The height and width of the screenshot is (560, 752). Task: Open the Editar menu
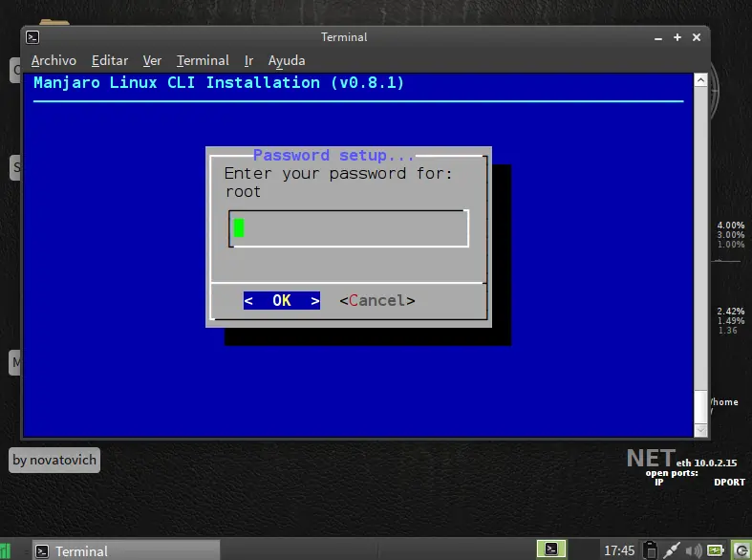pyautogui.click(x=110, y=61)
